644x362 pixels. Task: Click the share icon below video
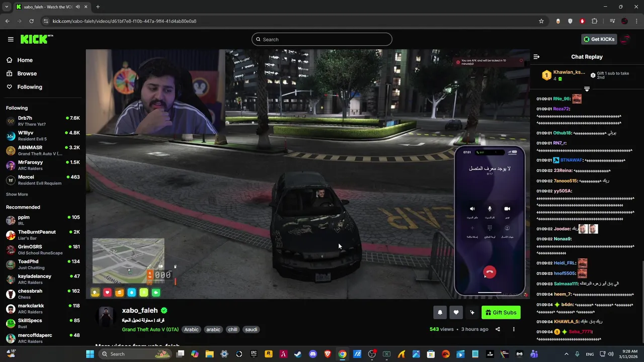pyautogui.click(x=498, y=329)
